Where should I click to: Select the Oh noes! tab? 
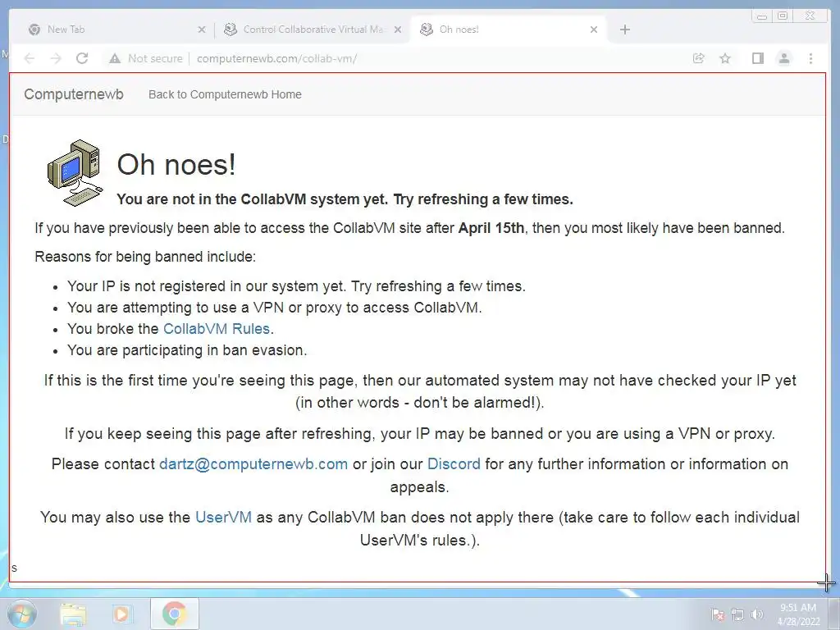pos(509,30)
